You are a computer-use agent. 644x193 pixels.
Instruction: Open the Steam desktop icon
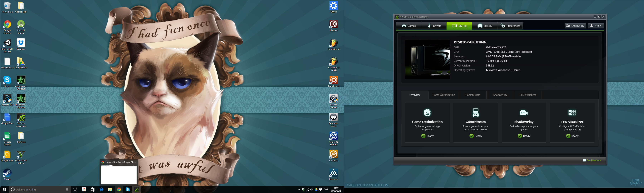click(7, 174)
